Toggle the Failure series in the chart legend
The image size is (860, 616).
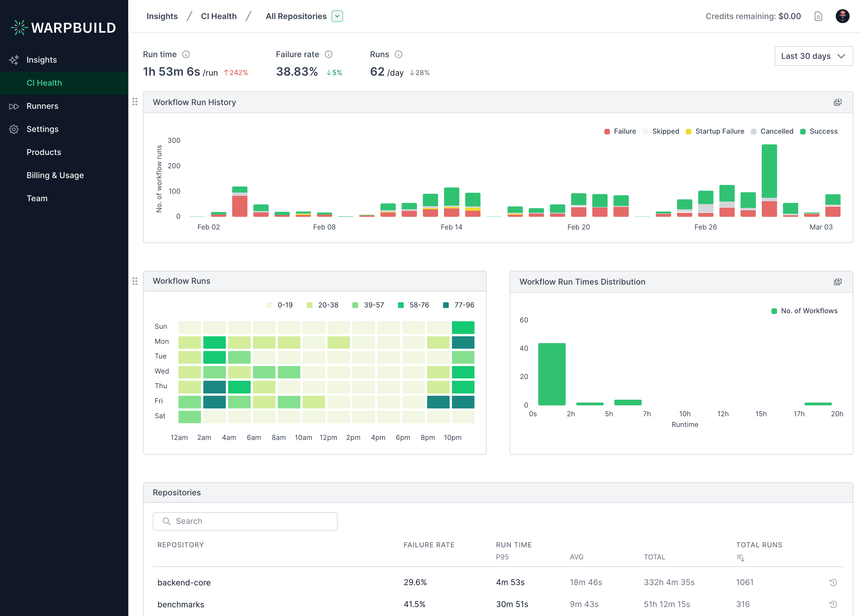[x=620, y=131]
